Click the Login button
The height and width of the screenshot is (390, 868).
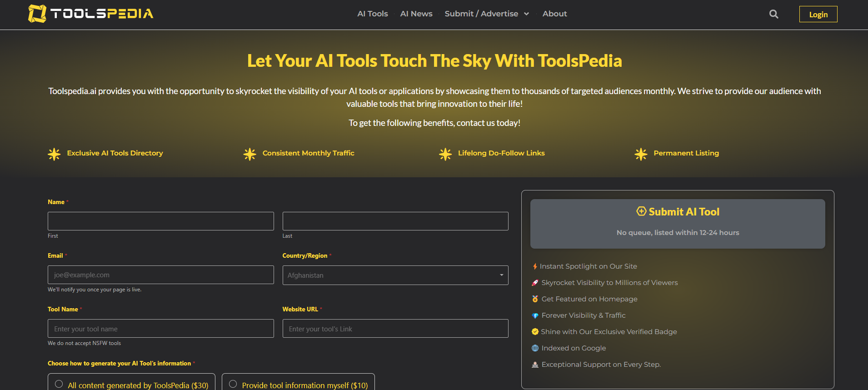818,14
